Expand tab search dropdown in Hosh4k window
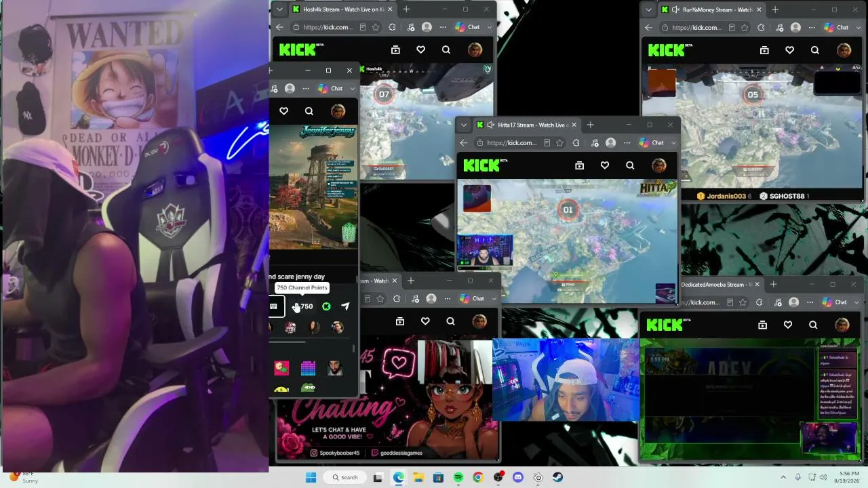Screen dimensions: 868x488 click(x=279, y=9)
